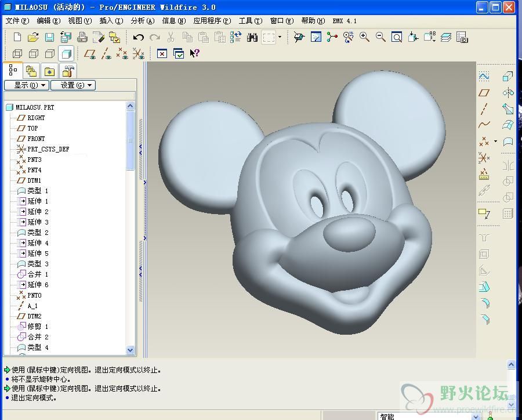The image size is (522, 420).
Task: Select the Datum Plane tool in the right toolbar
Action: pos(484,93)
